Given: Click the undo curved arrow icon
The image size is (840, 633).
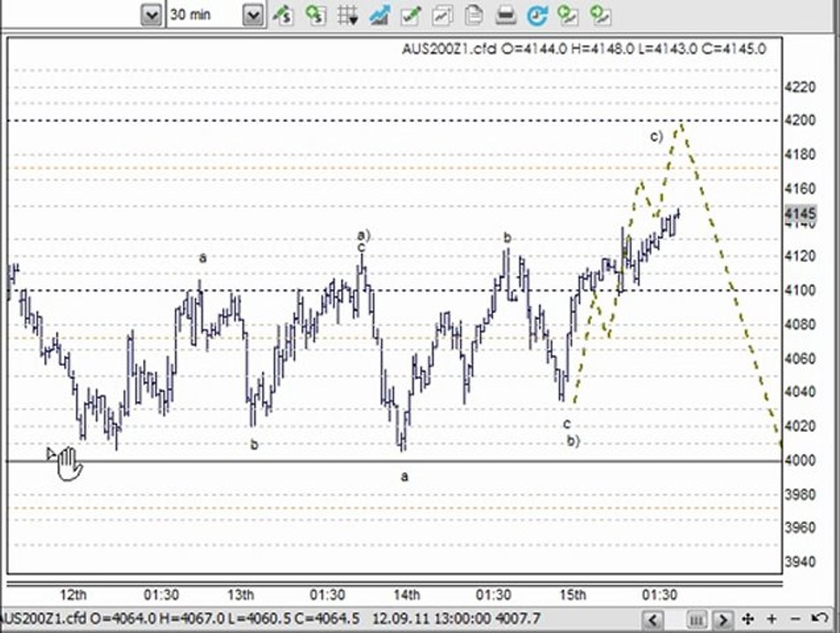Looking at the screenshot, I should (819, 619).
